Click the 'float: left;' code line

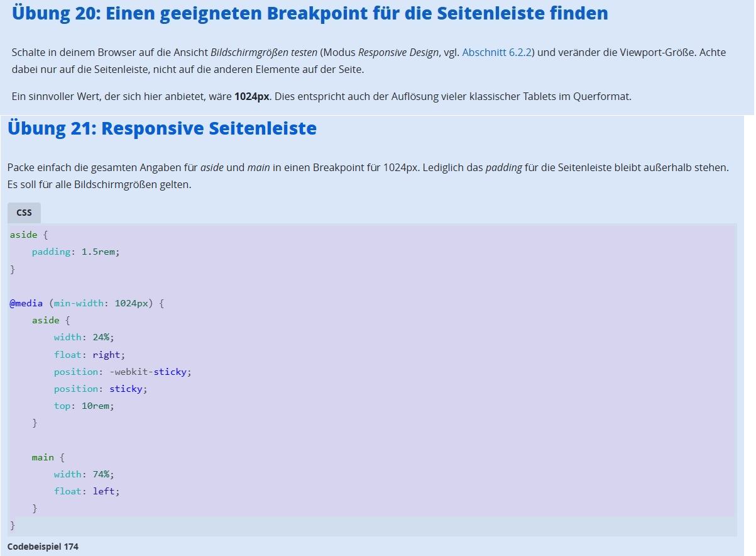[87, 491]
